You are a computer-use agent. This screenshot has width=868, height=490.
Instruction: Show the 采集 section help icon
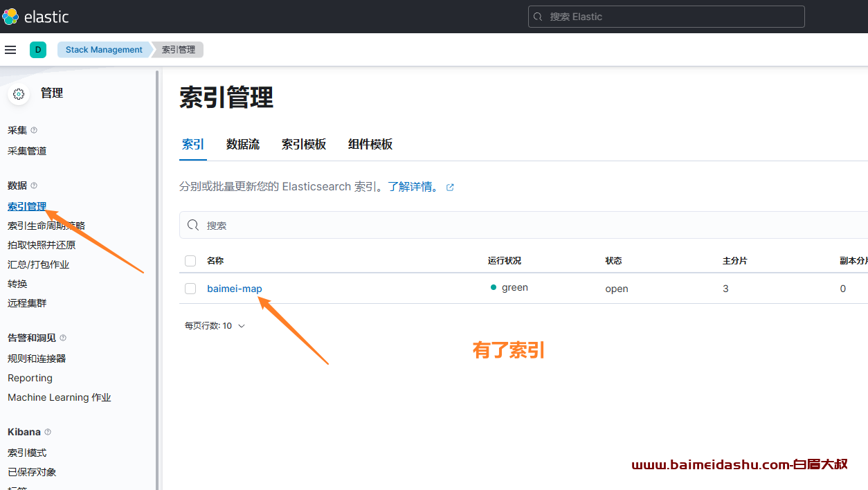click(34, 130)
